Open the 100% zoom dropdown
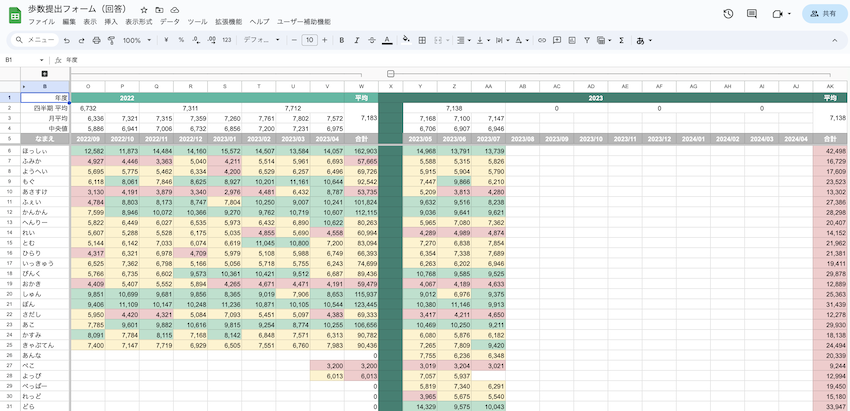850x411 pixels. point(137,40)
